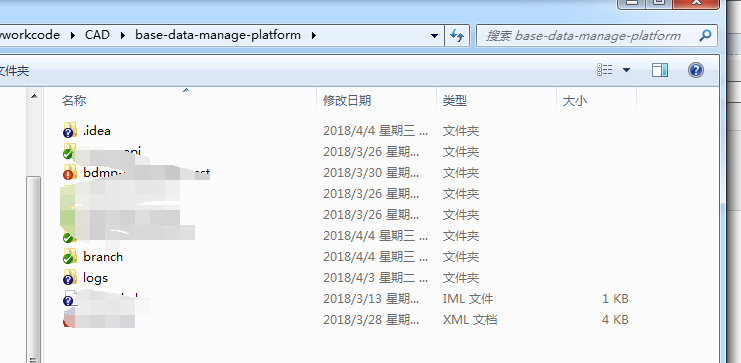Sort by the 类型 column header
Screen dimensions: 741x363
click(x=455, y=100)
